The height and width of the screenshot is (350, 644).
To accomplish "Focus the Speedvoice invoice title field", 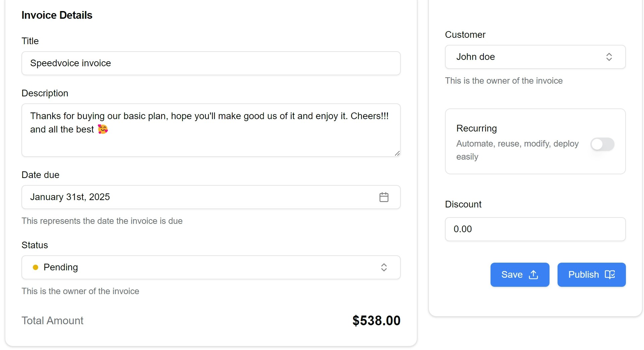I will click(211, 63).
